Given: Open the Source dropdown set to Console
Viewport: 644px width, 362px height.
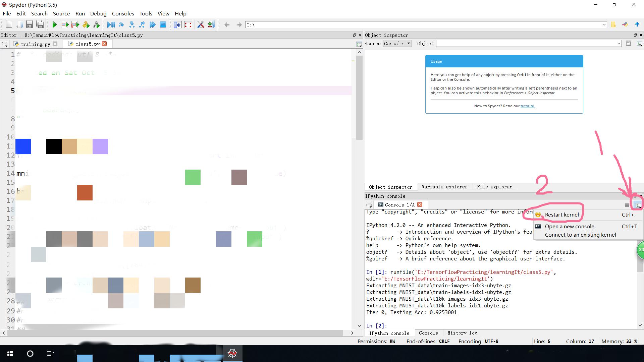Looking at the screenshot, I should pos(397,43).
